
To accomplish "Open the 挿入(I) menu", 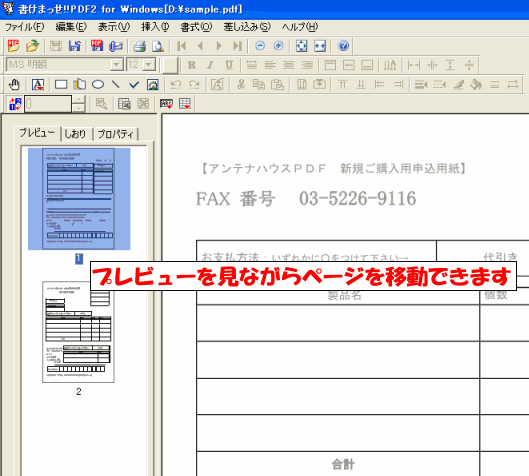I will point(155,27).
